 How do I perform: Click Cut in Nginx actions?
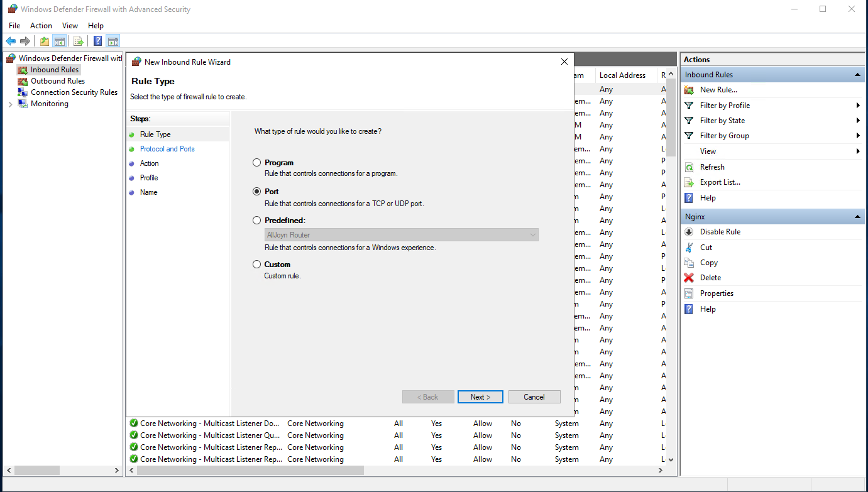coord(706,248)
